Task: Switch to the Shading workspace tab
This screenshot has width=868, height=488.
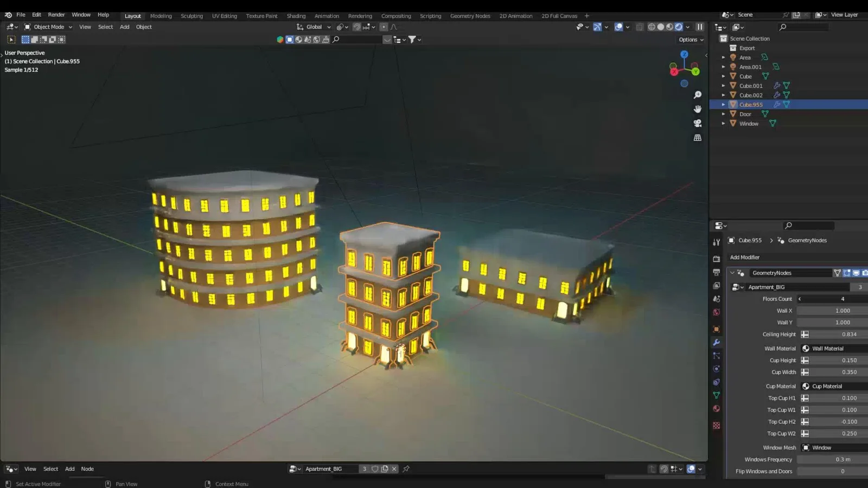Action: pyautogui.click(x=296, y=16)
